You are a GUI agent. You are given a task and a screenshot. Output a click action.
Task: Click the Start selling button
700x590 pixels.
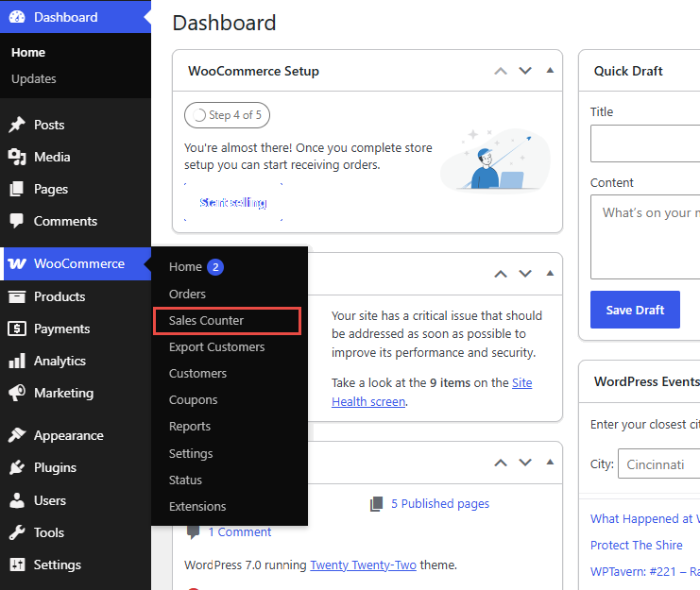tap(233, 202)
